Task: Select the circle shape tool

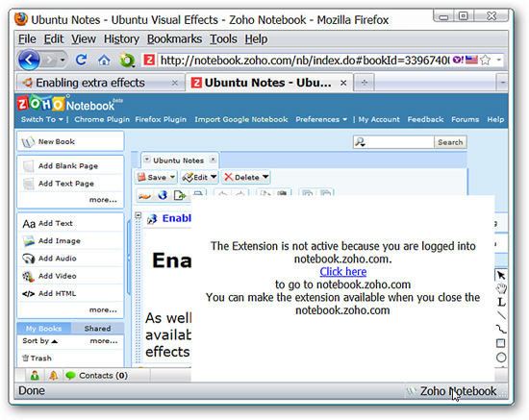Action: pyautogui.click(x=501, y=357)
